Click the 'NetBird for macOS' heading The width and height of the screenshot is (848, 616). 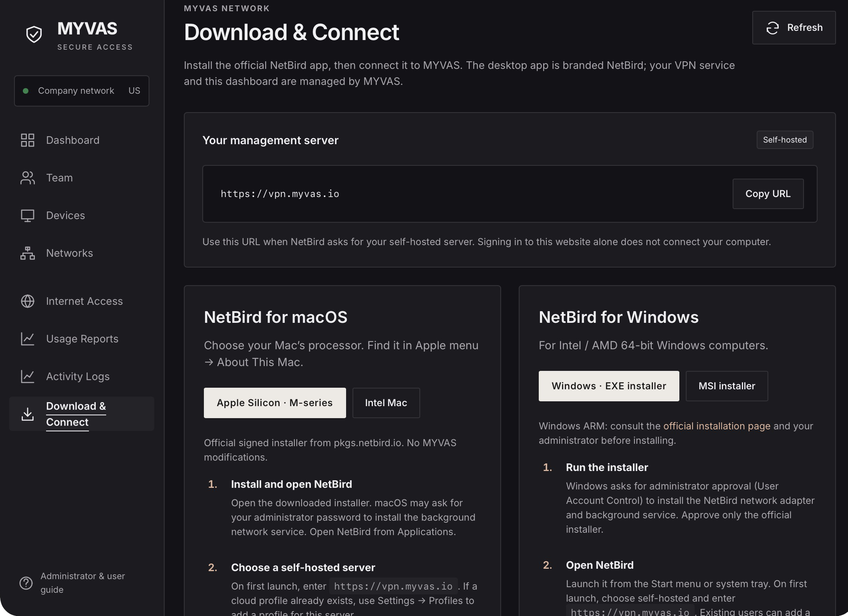coord(276,317)
